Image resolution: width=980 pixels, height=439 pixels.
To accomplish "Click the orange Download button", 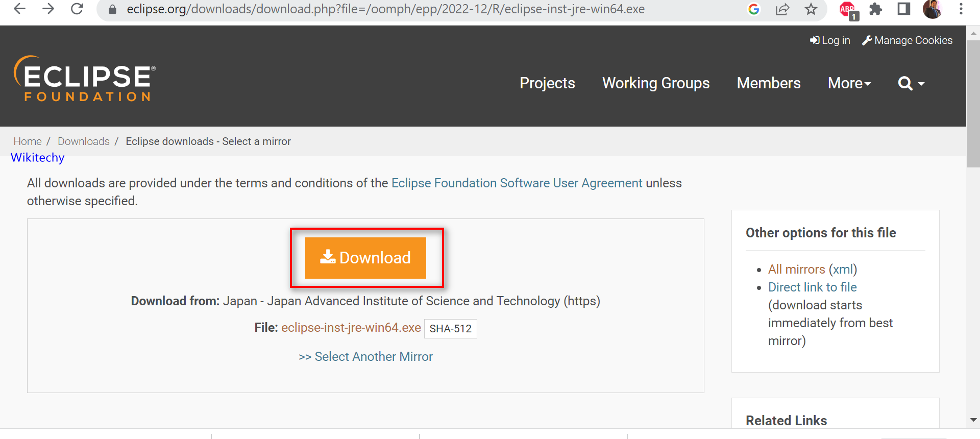I will 365,258.
